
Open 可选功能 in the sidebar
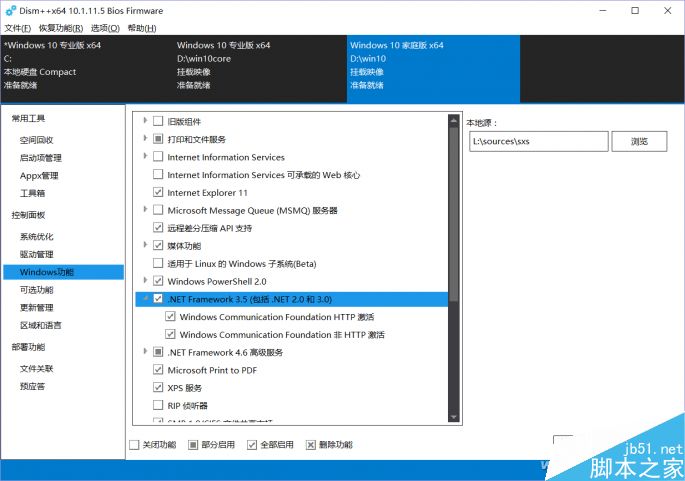click(x=37, y=290)
